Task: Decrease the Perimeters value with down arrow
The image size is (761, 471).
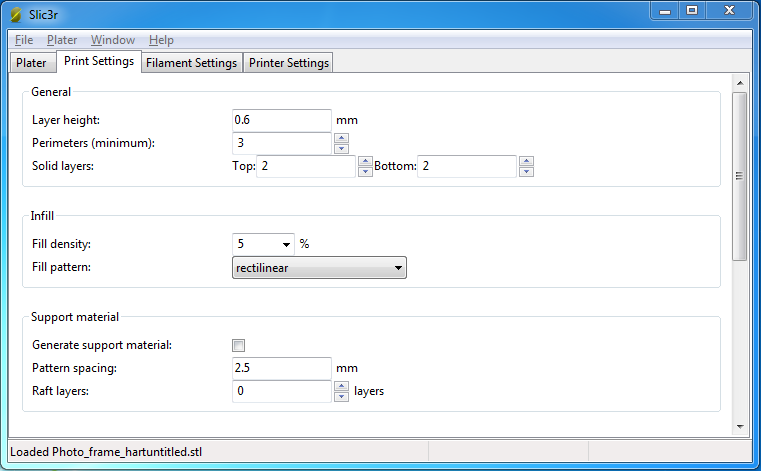Action: click(x=342, y=149)
